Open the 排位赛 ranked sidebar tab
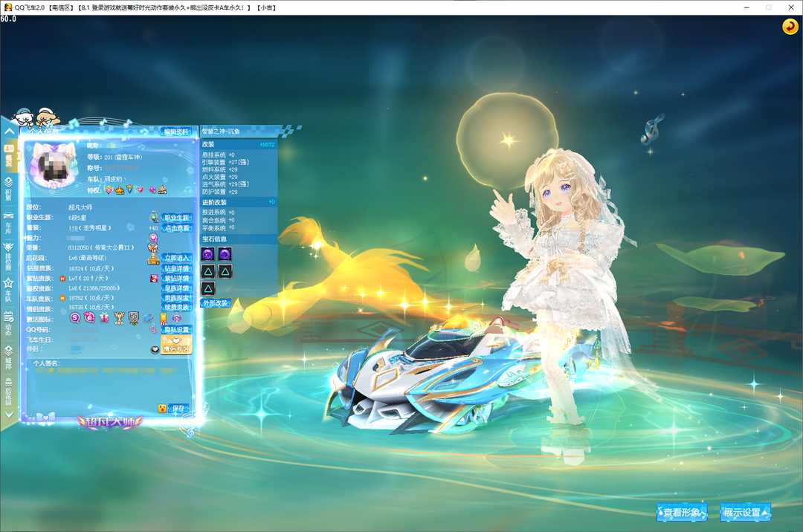 [9, 256]
